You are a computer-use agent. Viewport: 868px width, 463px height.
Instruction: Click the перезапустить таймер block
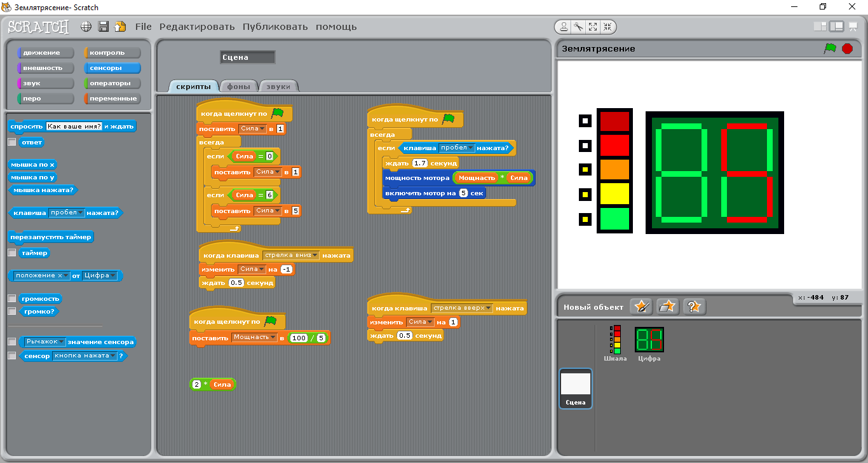tap(51, 237)
